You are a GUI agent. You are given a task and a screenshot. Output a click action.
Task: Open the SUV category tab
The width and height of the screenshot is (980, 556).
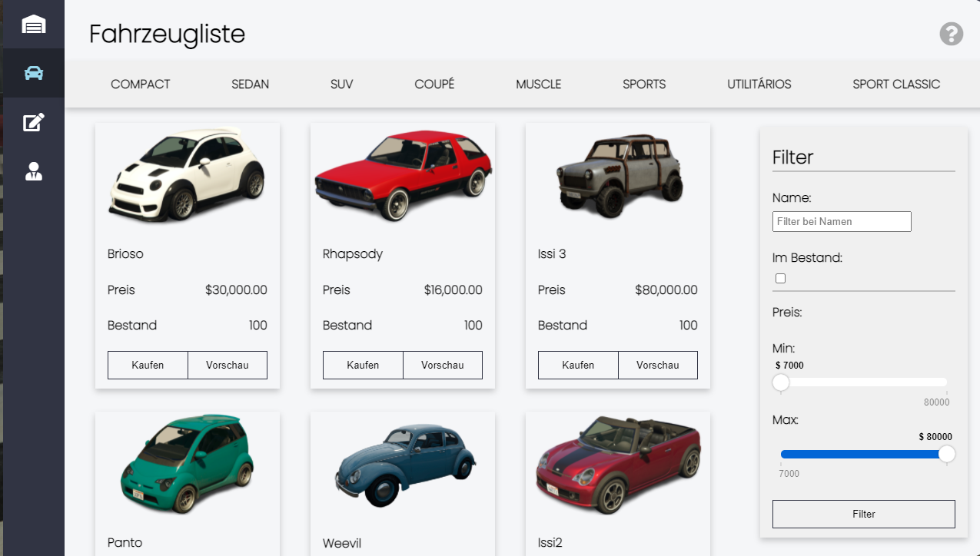[342, 84]
